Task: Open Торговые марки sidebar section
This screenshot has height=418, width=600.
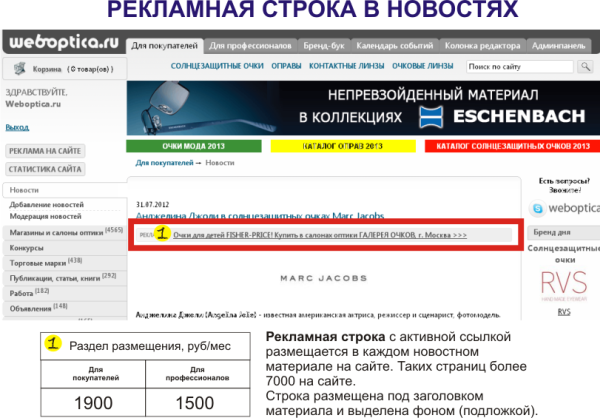Action: pos(65,263)
